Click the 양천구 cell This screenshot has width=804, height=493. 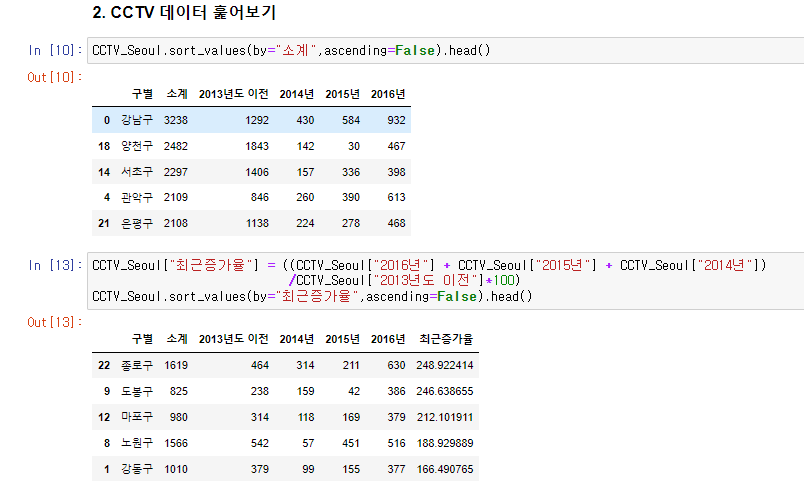pyautogui.click(x=137, y=146)
